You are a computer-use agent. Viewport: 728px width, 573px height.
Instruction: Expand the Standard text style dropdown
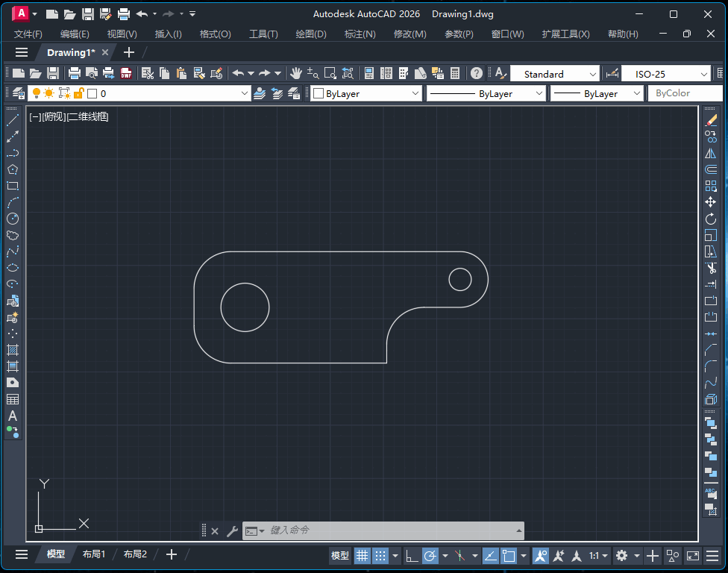[593, 74]
